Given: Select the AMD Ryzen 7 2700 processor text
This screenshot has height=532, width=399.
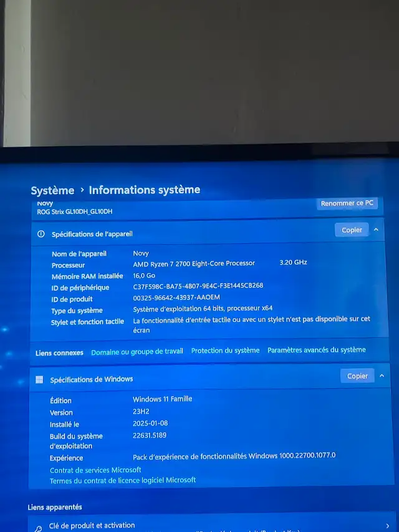Looking at the screenshot, I should (x=194, y=263).
